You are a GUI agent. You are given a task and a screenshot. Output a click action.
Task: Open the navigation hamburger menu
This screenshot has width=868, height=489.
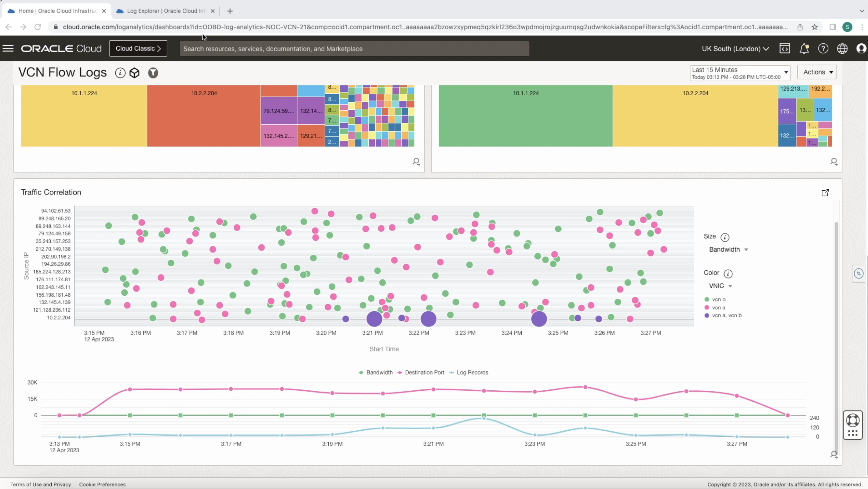pos(8,48)
